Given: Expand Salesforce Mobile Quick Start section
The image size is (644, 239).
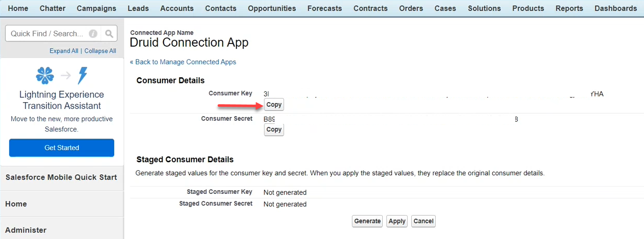Looking at the screenshot, I should (61, 177).
